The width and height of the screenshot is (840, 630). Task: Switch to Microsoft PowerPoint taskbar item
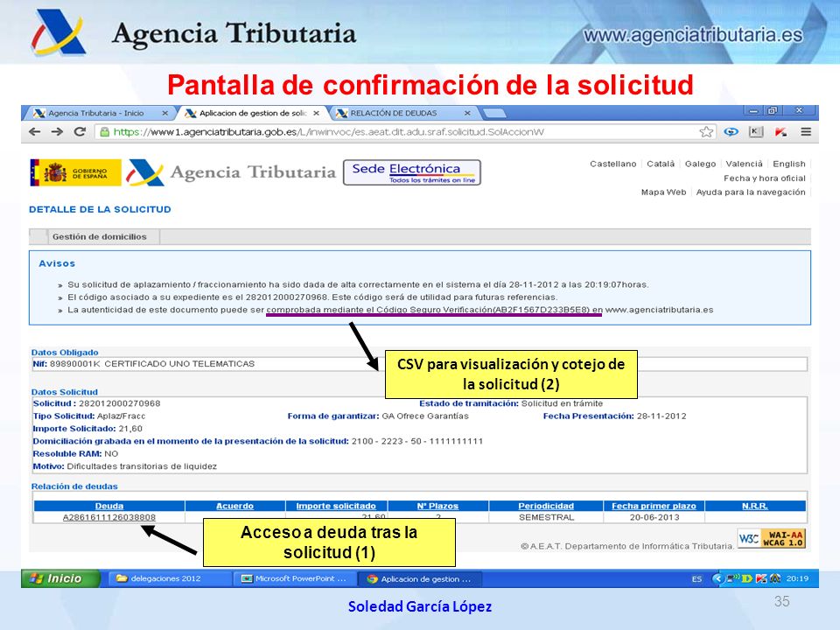(x=294, y=578)
